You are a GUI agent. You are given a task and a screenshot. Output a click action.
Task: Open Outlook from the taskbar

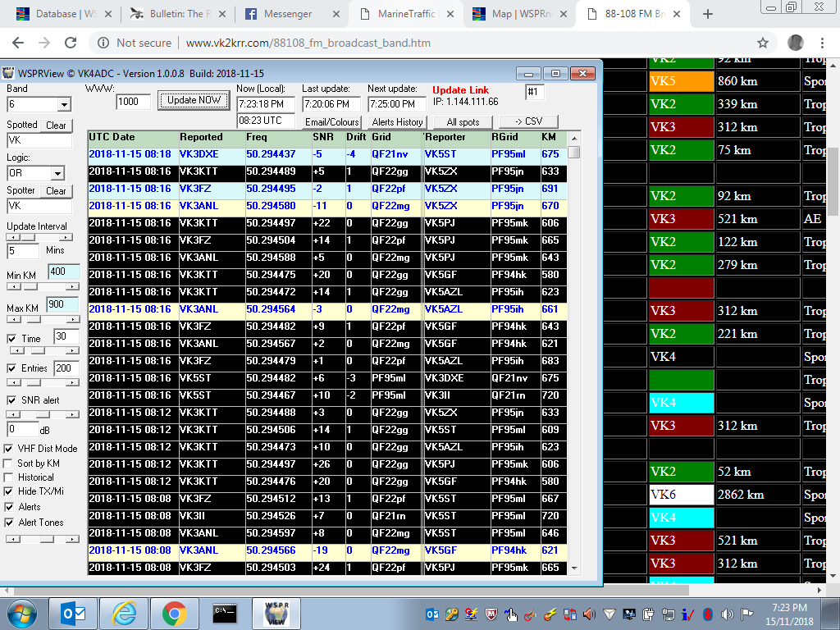click(73, 613)
